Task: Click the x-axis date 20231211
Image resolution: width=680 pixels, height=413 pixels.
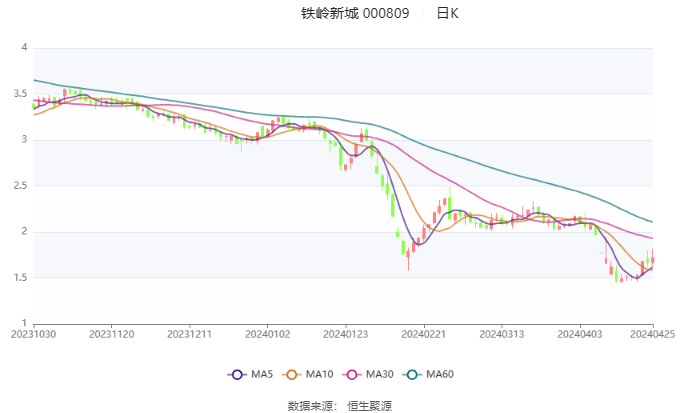Action: coord(190,334)
